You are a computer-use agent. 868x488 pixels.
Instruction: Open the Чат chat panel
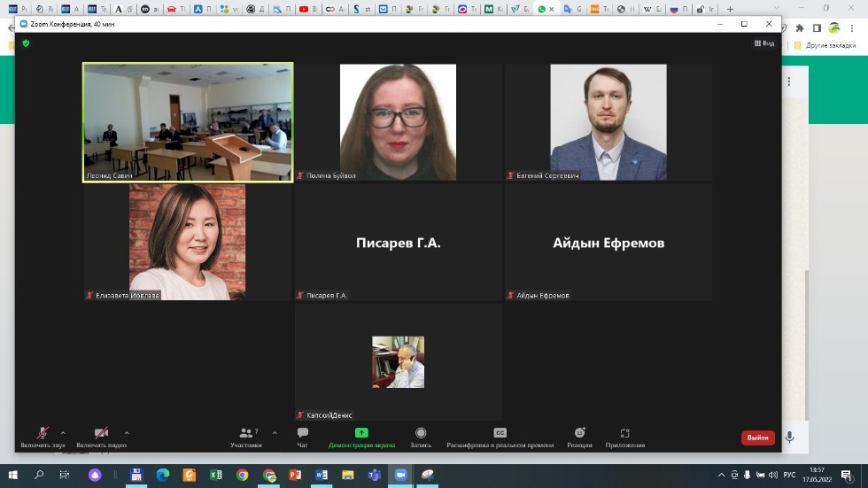[303, 434]
